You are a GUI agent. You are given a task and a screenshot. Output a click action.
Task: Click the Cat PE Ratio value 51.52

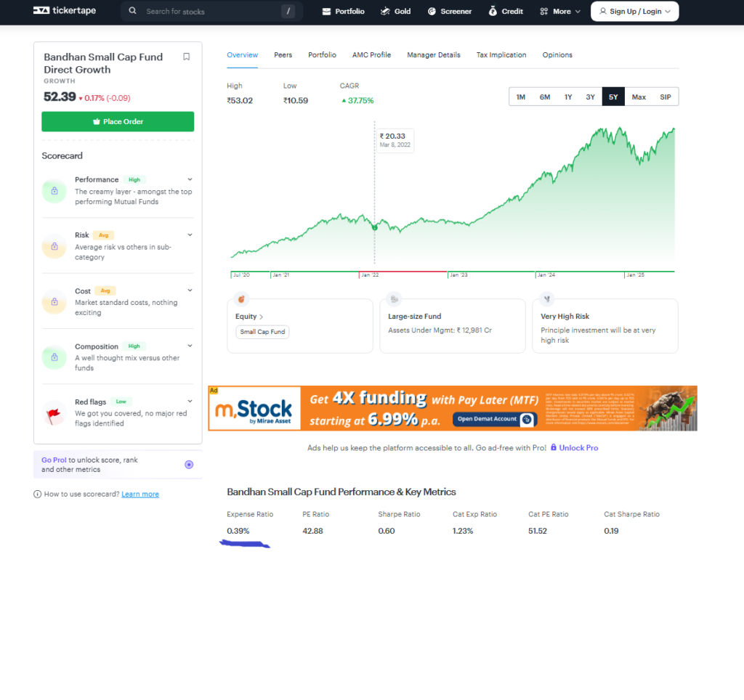pos(538,531)
